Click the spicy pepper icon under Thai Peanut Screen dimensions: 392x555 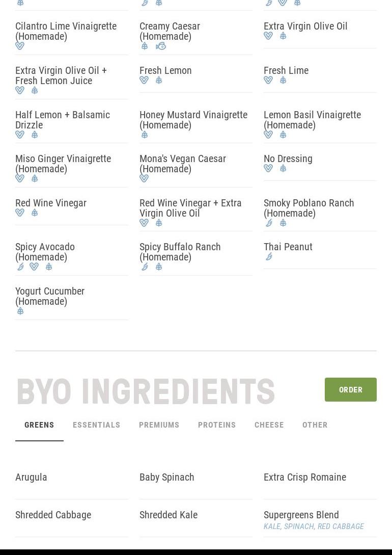click(269, 257)
